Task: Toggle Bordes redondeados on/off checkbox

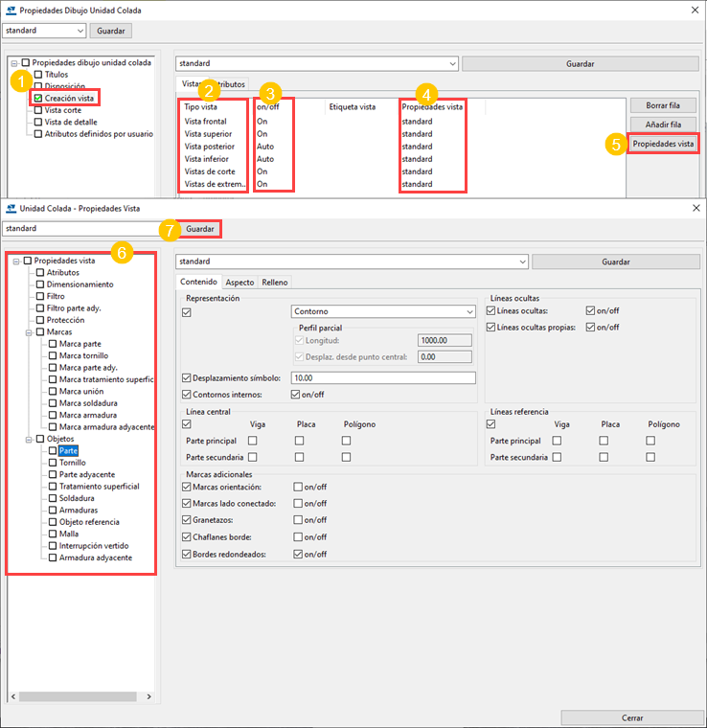Action: pyautogui.click(x=298, y=555)
